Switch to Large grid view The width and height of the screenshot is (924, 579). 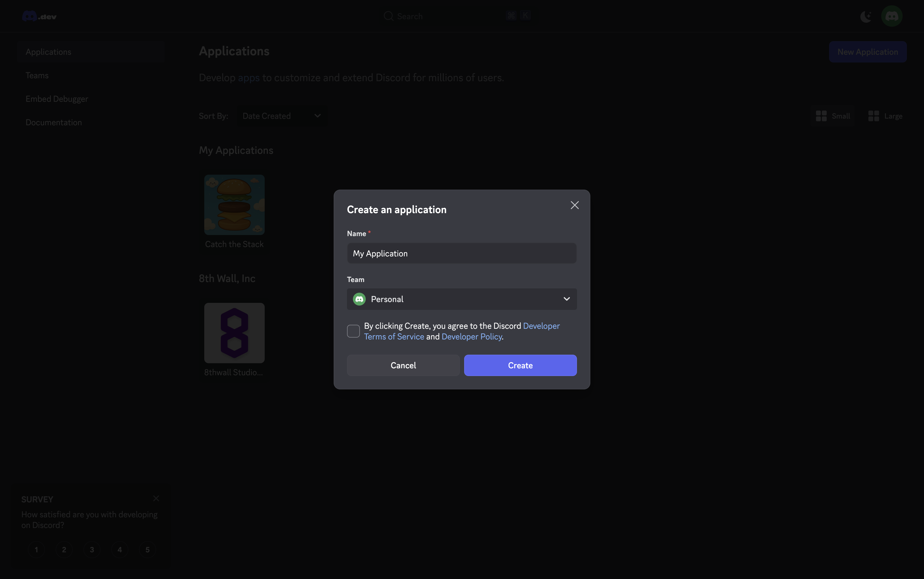point(885,116)
